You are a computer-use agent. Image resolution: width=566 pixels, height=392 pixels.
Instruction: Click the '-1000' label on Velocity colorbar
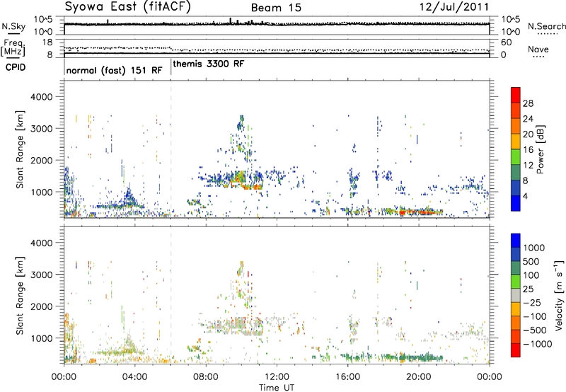point(537,344)
